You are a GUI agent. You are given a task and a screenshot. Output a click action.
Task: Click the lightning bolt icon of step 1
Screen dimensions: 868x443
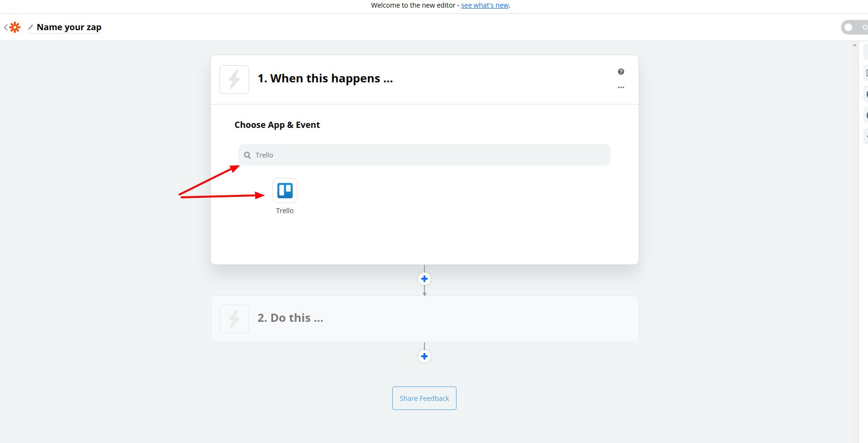click(x=234, y=80)
